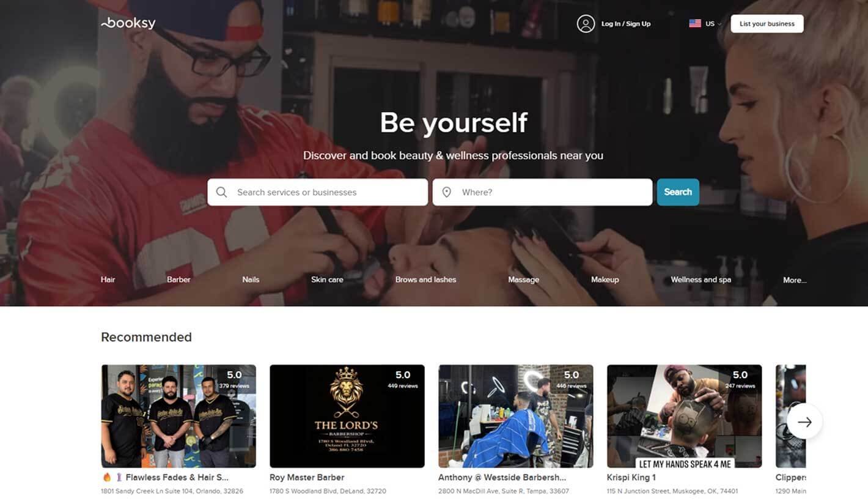Choose the Massage category

coord(524,280)
